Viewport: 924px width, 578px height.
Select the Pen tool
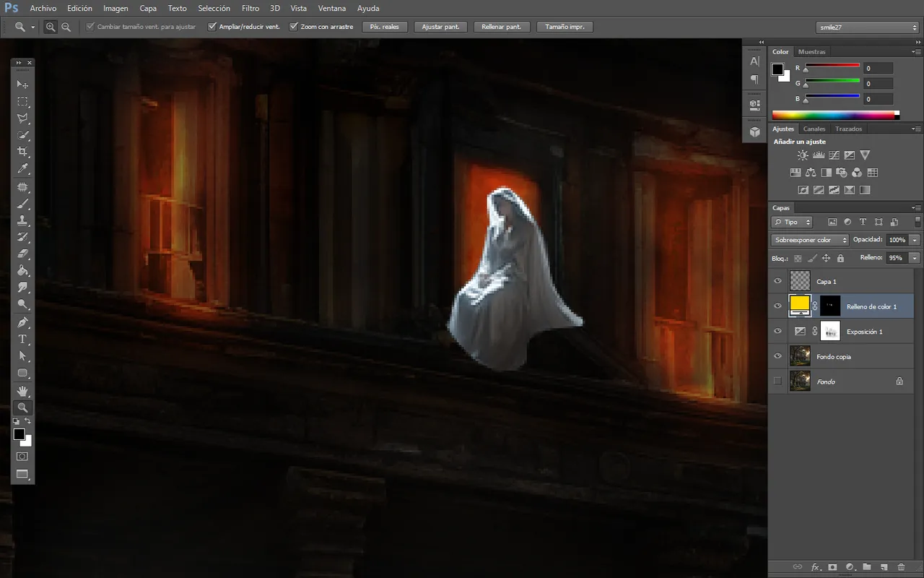pyautogui.click(x=22, y=323)
